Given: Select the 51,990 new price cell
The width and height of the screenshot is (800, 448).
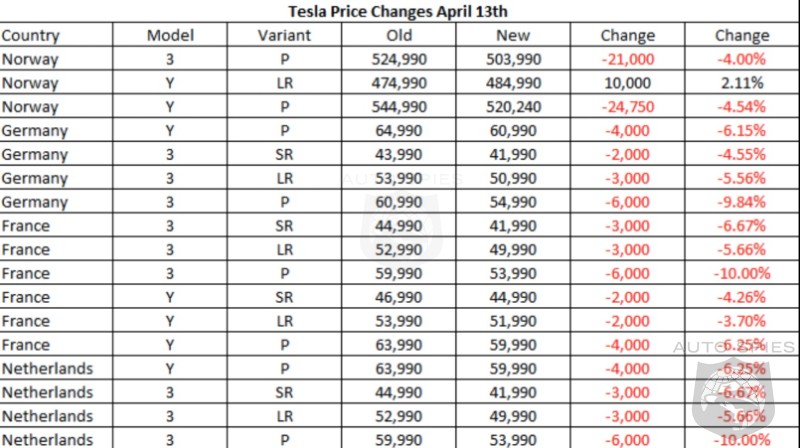Looking at the screenshot, I should pyautogui.click(x=513, y=321).
